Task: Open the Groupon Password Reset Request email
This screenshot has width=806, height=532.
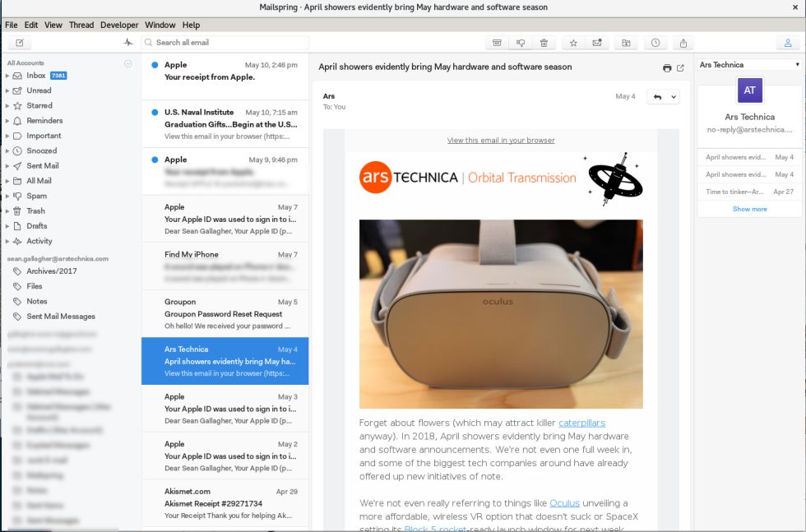Action: (x=225, y=313)
